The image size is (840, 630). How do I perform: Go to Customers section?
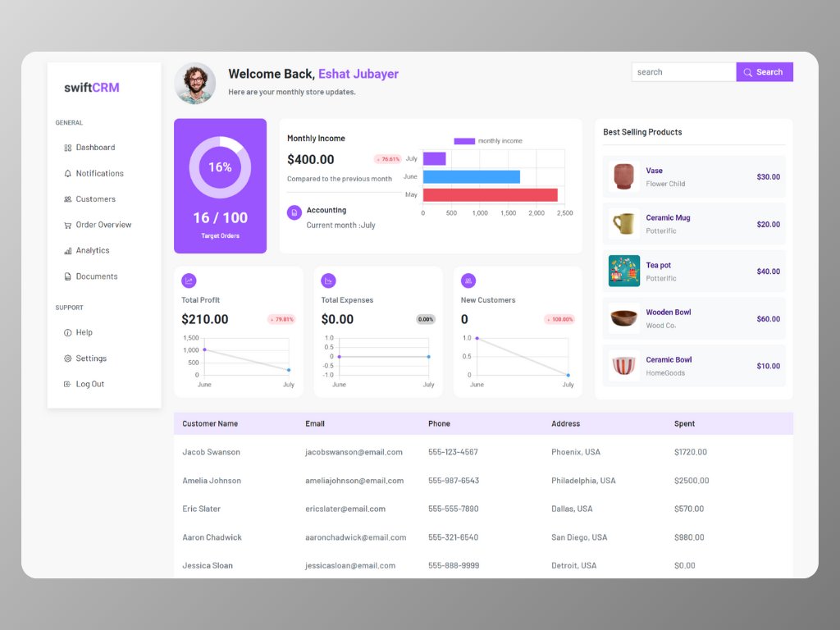click(x=95, y=199)
